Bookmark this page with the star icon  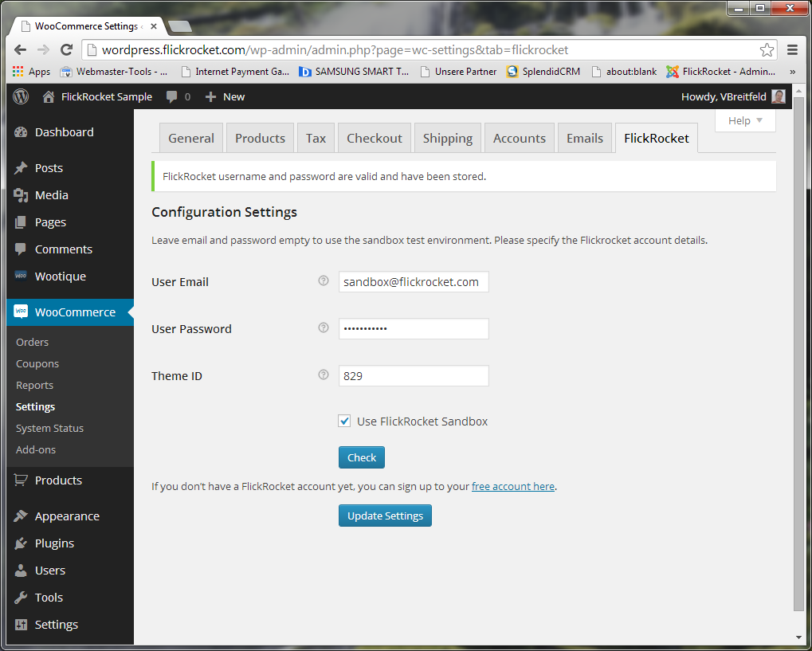pos(767,49)
